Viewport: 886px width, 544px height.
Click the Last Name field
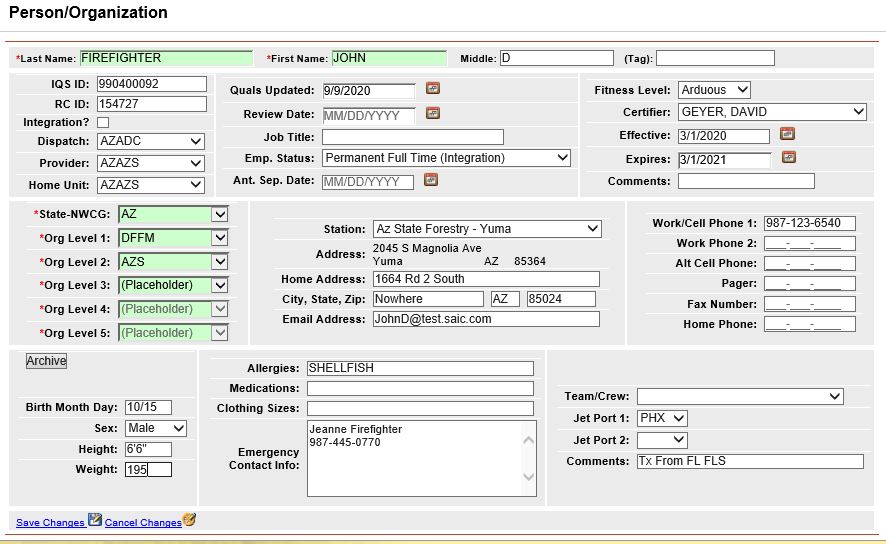pyautogui.click(x=166, y=58)
